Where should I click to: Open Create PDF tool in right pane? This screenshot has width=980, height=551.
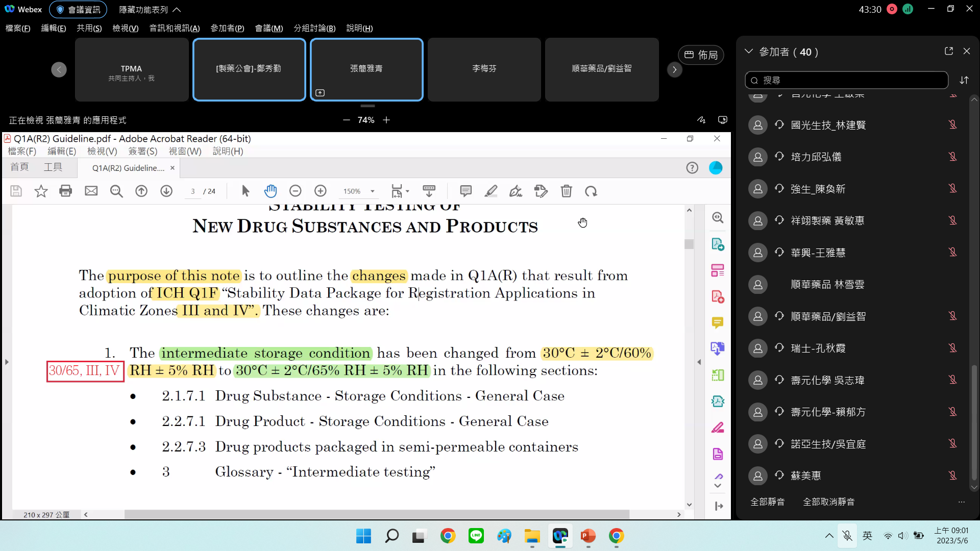coord(718,296)
